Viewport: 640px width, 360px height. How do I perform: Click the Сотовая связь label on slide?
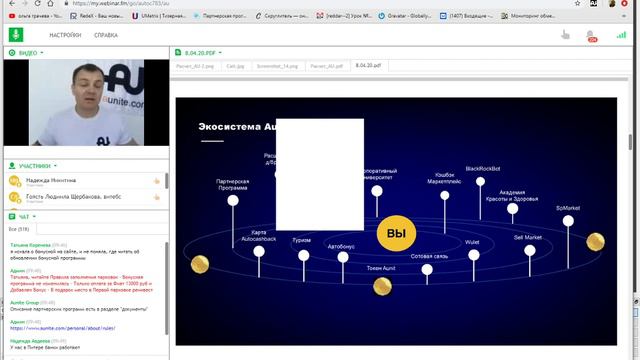coord(429,256)
